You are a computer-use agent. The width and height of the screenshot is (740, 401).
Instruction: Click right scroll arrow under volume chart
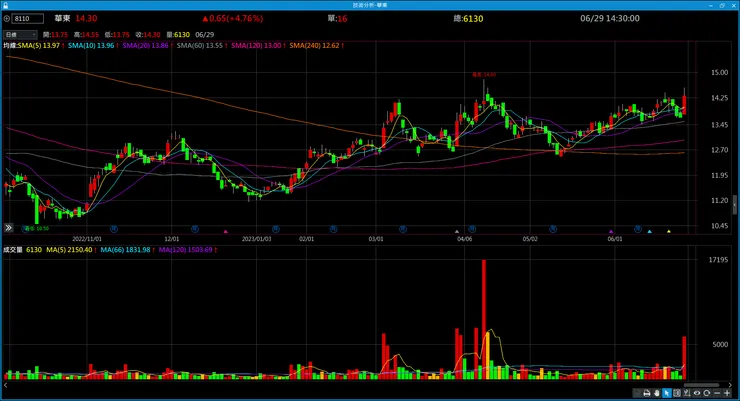(x=730, y=385)
